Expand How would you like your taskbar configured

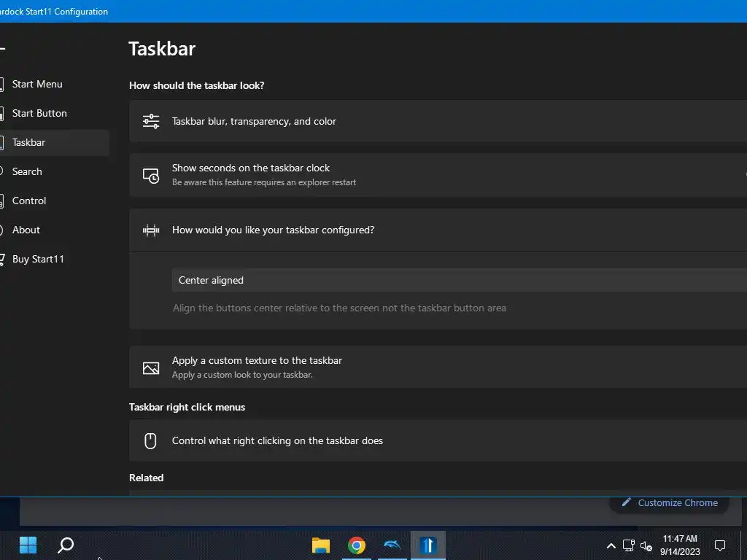[438, 230]
